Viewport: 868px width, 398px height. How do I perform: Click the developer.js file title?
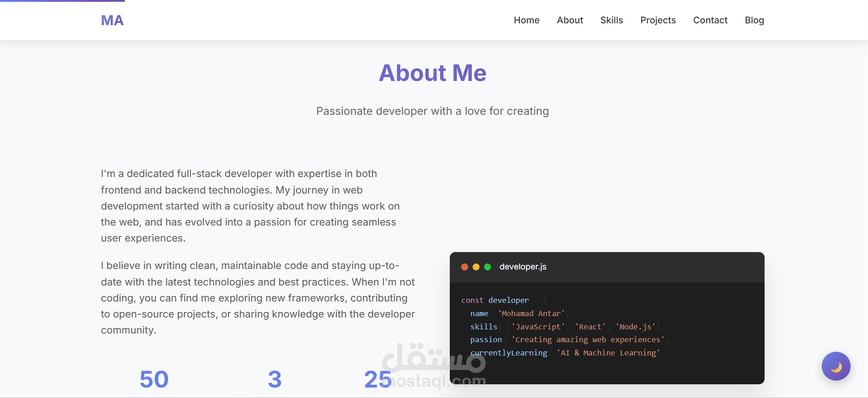[x=523, y=267]
